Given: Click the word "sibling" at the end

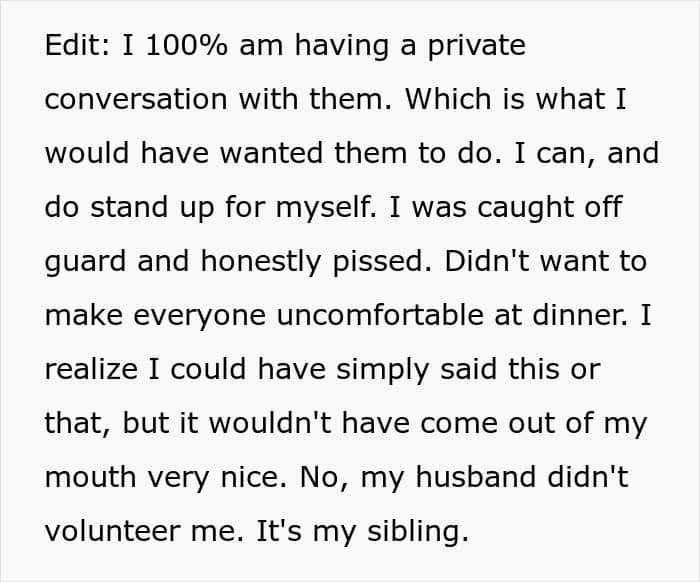Looking at the screenshot, I should pyautogui.click(x=423, y=531).
